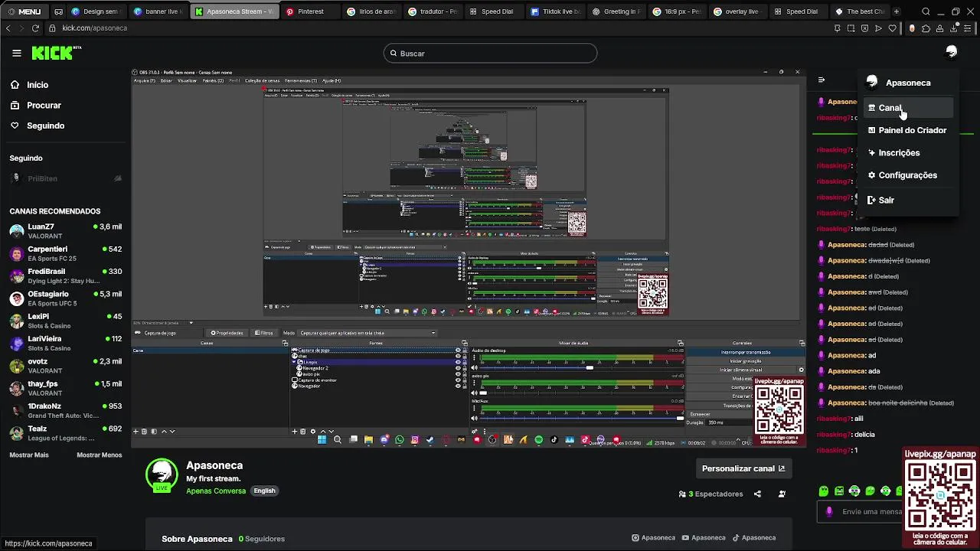980x551 pixels.
Task: Take a snapshot with the browser capture icon
Action: coord(851,28)
